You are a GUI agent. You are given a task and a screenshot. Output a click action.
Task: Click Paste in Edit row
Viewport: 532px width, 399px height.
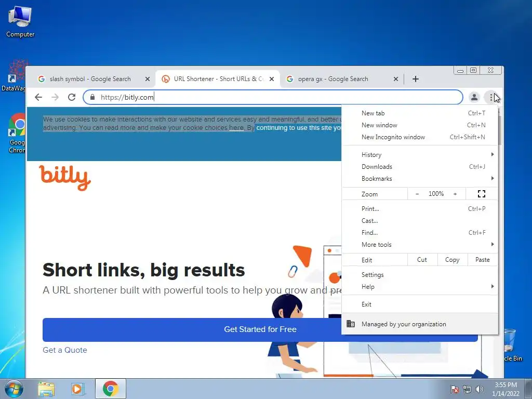point(483,260)
